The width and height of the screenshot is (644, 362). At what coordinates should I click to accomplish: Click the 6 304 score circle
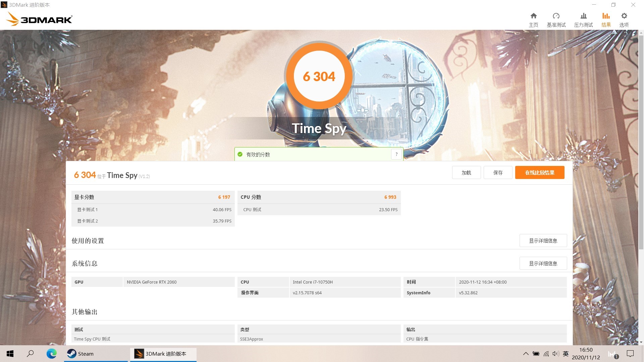click(x=319, y=76)
